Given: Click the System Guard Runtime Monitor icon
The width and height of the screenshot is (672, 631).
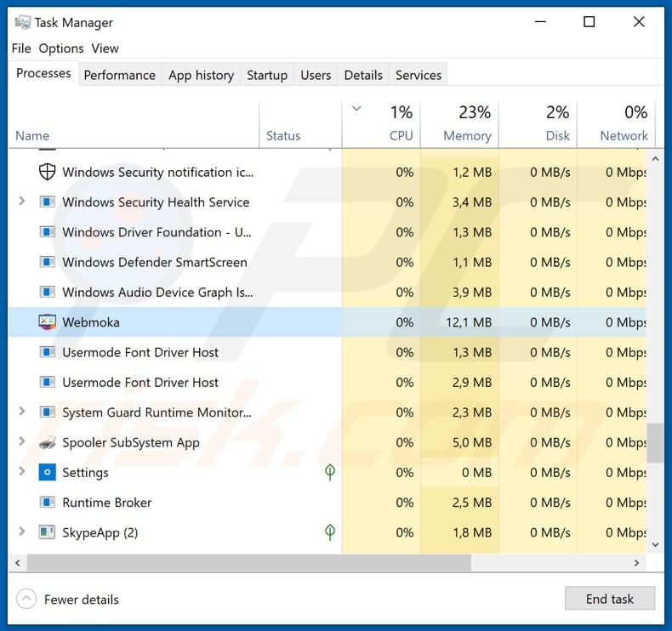Looking at the screenshot, I should pos(47,412).
